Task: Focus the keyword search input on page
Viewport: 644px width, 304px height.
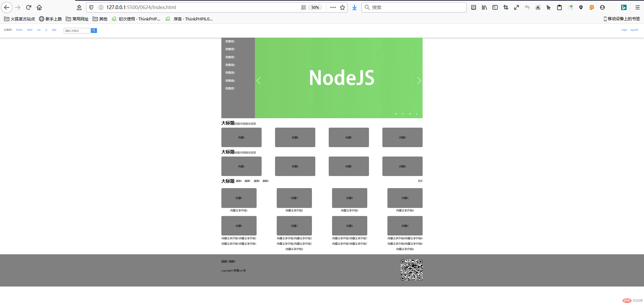Action: coord(77,31)
